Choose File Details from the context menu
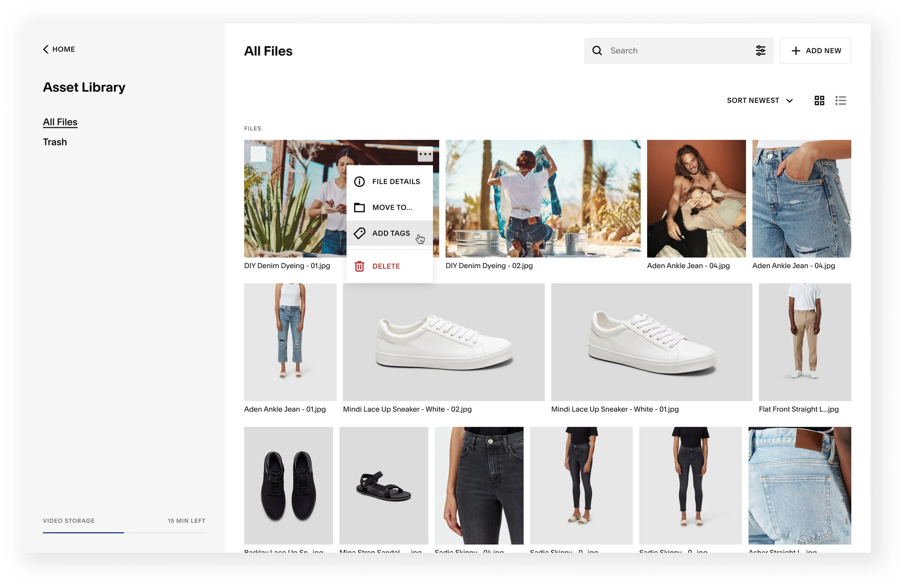This screenshot has width=906, height=588. coord(395,182)
